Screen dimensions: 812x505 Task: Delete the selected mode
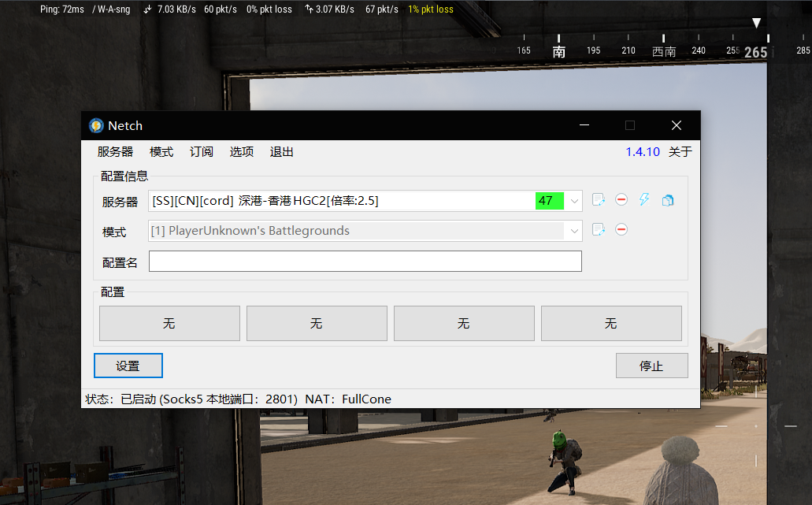click(621, 230)
